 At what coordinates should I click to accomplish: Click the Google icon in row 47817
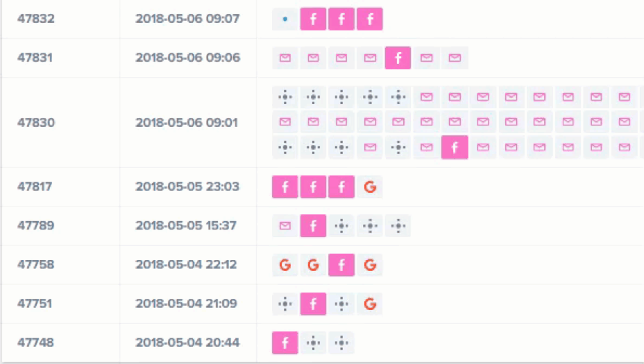(x=370, y=187)
